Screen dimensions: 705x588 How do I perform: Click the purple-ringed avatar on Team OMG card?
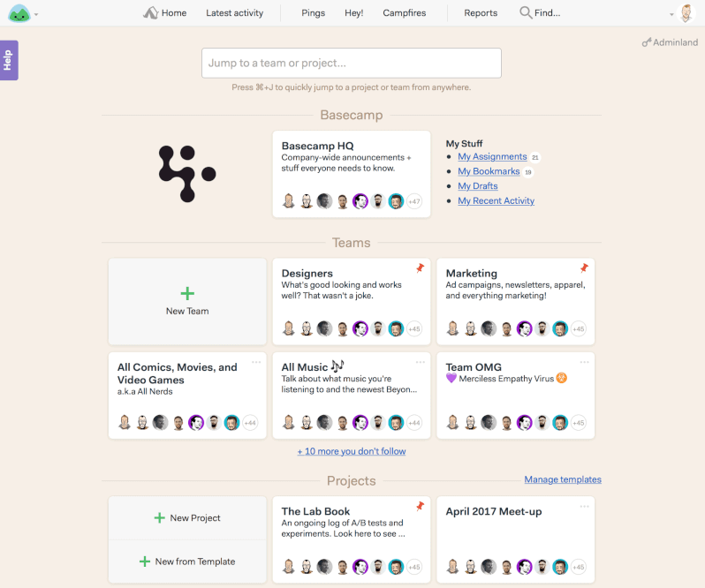524,423
